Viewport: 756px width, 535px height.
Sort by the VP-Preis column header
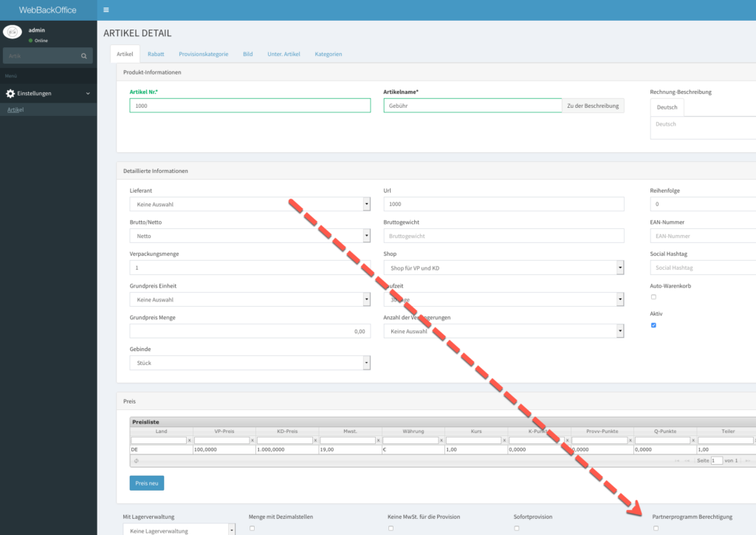(x=224, y=432)
